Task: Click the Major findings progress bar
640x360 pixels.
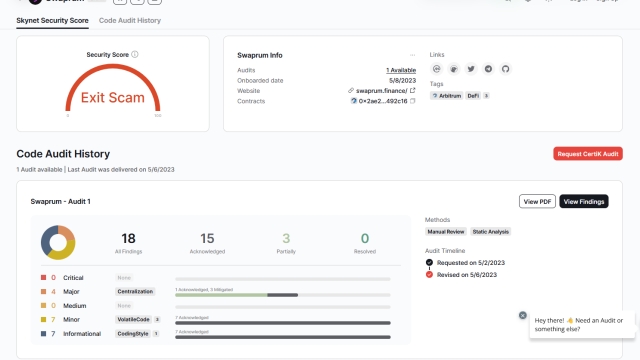Action: [x=283, y=295]
